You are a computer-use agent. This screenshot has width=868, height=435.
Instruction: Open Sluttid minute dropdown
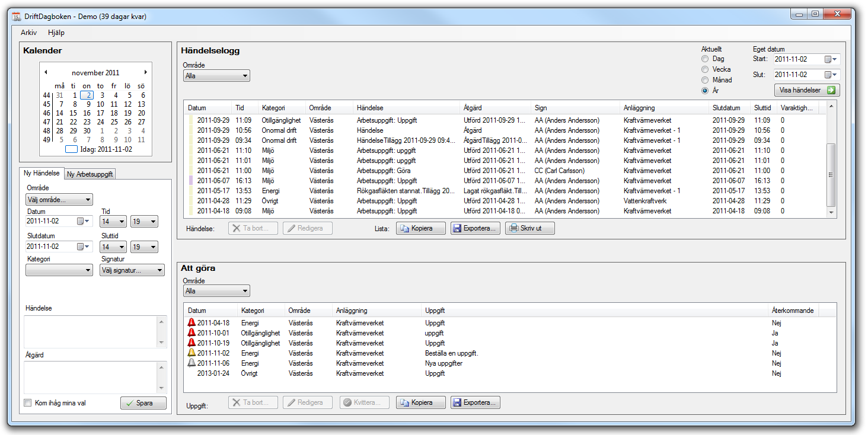click(x=144, y=247)
